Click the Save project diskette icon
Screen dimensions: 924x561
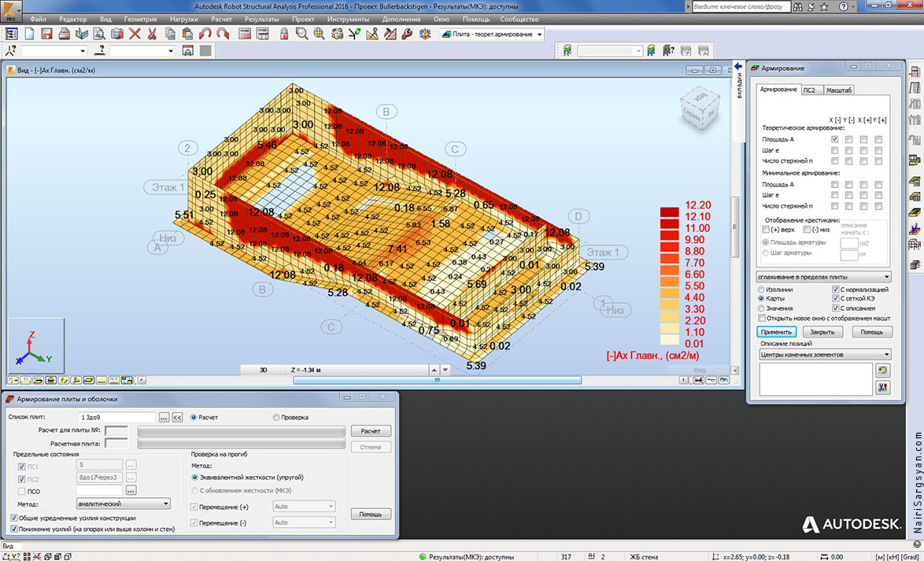46,34
